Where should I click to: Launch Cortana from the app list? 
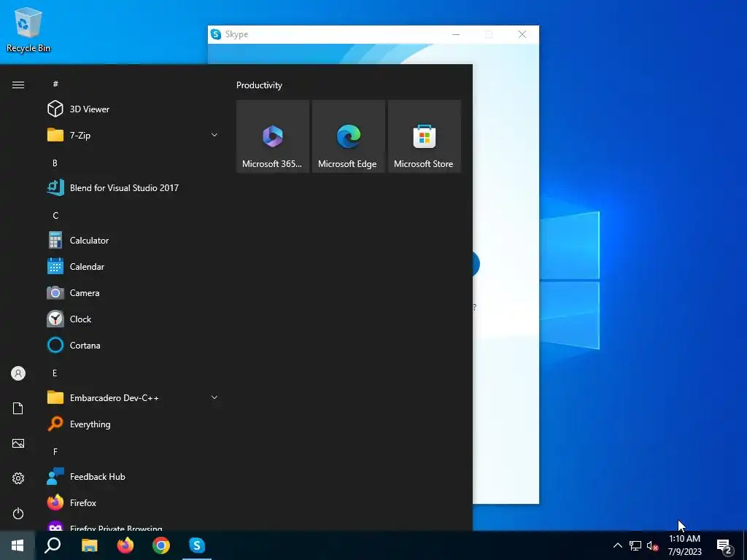point(133,345)
